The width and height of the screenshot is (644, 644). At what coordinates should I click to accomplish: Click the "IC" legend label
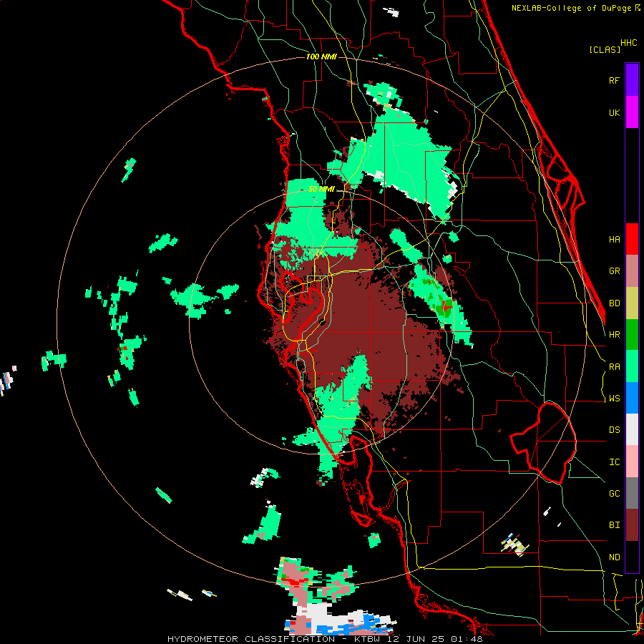(x=614, y=462)
